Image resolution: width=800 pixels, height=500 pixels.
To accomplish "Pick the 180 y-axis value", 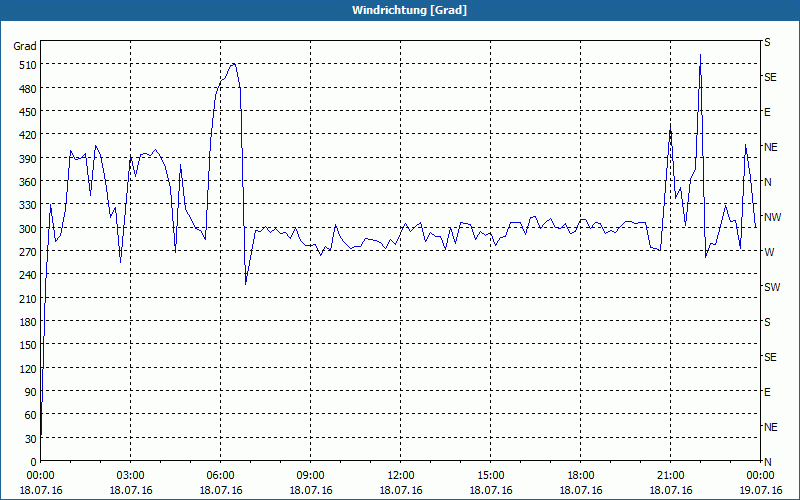I will coord(28,322).
